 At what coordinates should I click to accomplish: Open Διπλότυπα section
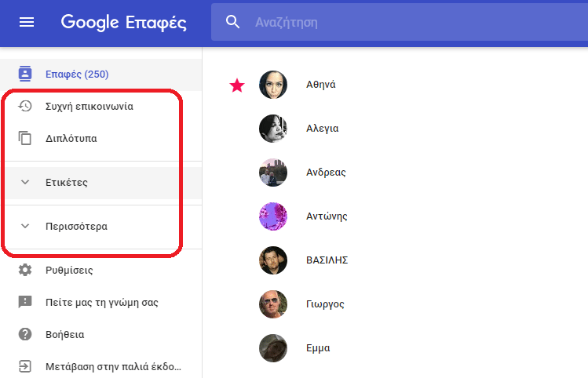tap(71, 139)
